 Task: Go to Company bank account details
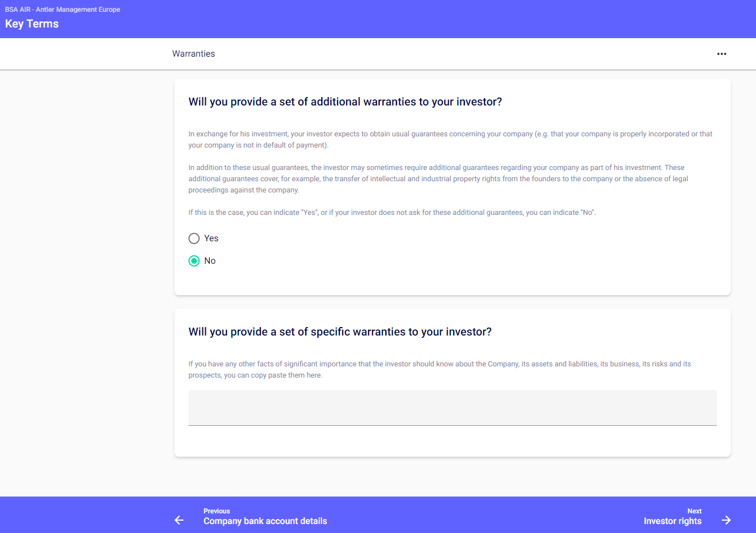265,521
